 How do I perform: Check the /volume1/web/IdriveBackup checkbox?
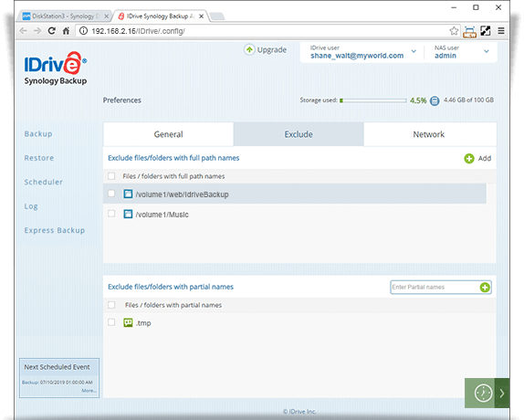111,194
